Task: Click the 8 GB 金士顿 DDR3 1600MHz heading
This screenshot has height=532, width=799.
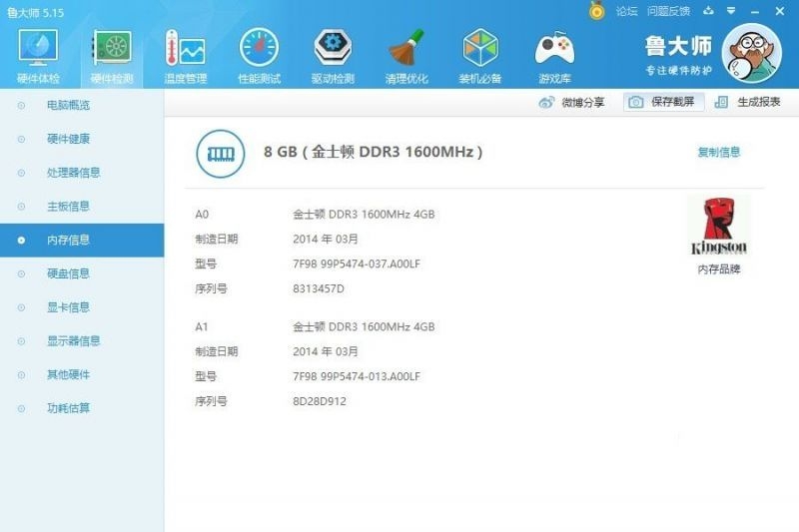Action: pyautogui.click(x=373, y=152)
